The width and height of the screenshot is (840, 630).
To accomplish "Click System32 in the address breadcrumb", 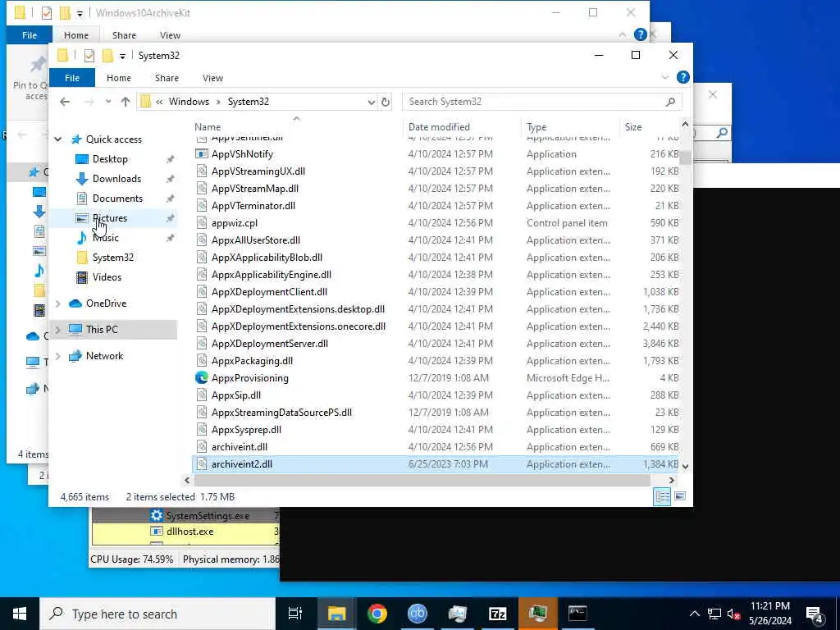I will pos(248,102).
